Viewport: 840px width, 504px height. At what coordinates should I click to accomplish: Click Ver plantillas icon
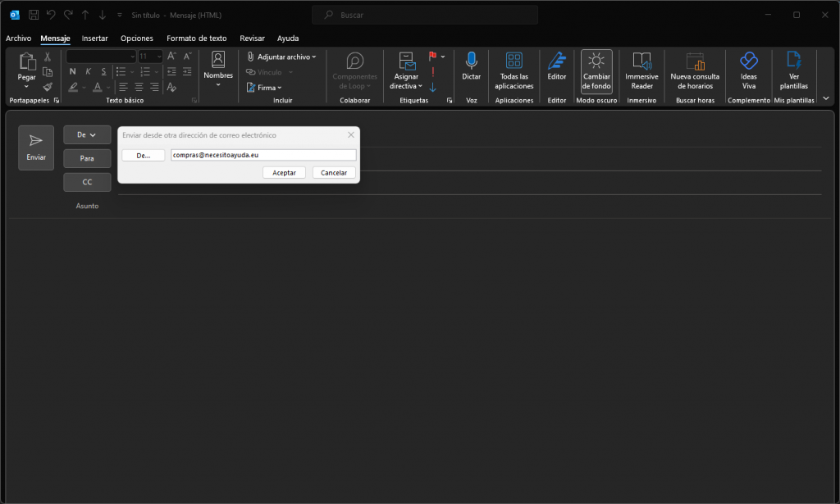click(794, 61)
